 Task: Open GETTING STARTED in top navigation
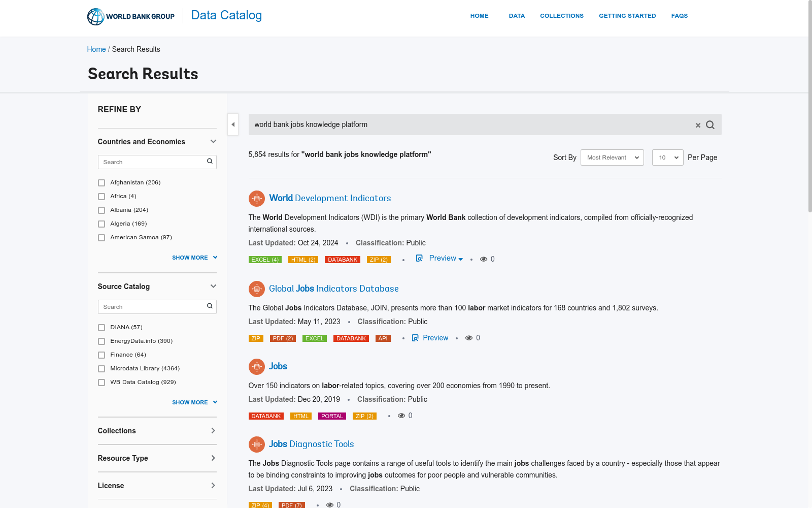[627, 16]
